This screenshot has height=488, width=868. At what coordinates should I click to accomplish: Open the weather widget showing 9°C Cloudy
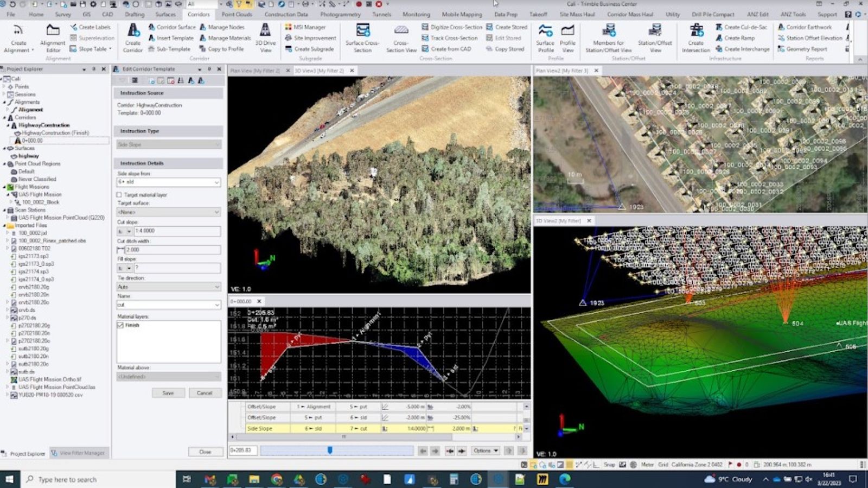pyautogui.click(x=728, y=479)
